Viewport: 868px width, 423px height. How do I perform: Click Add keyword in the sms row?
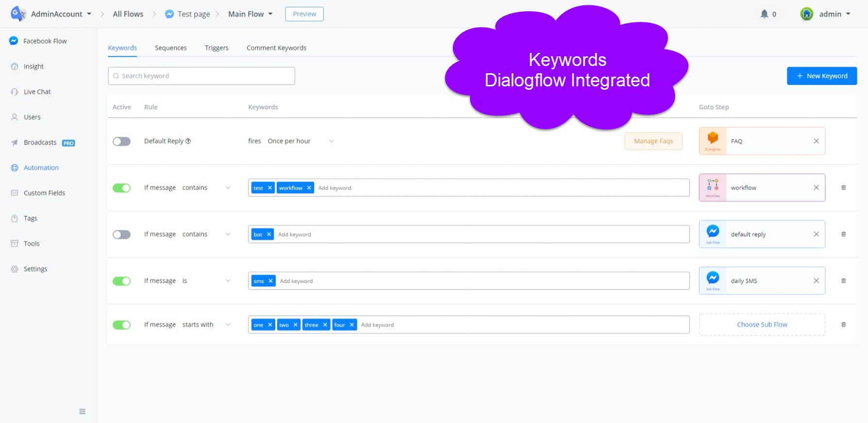coord(296,281)
